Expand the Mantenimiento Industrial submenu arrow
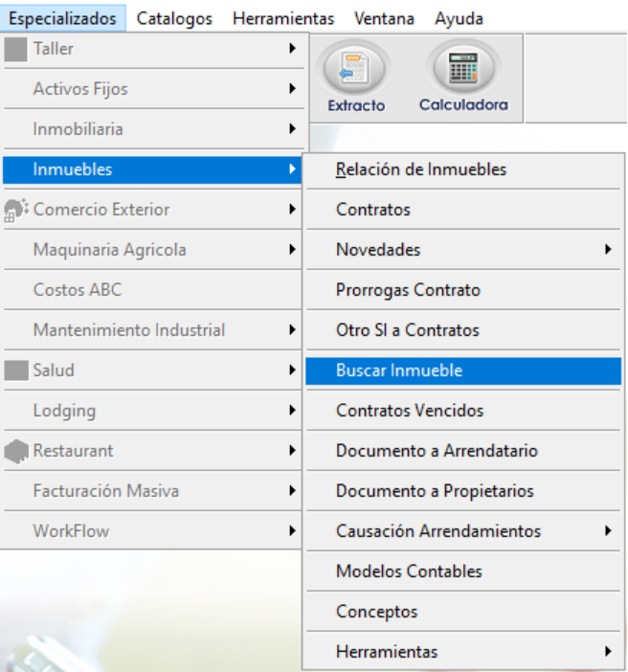628x672 pixels. pos(292,329)
